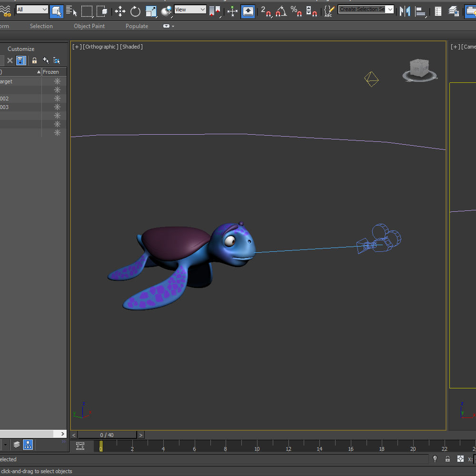Toggle frozen state of 002 row
Screen dimensions: 476x476
(x=57, y=99)
